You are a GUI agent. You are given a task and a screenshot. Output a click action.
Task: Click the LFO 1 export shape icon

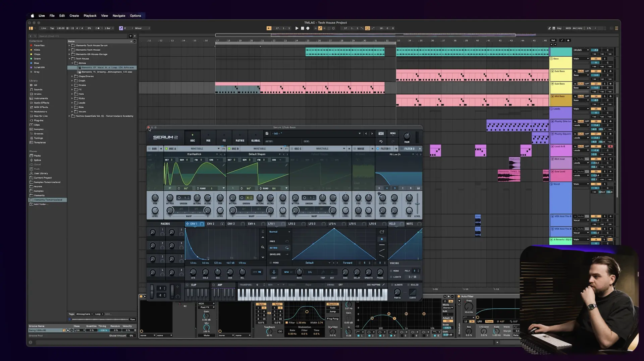pyautogui.click(x=382, y=232)
